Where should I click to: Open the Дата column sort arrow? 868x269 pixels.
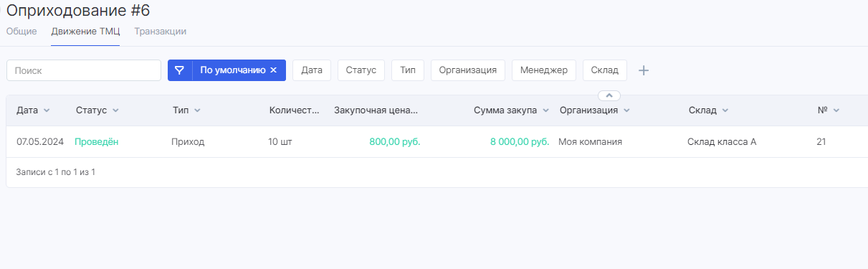(x=47, y=110)
